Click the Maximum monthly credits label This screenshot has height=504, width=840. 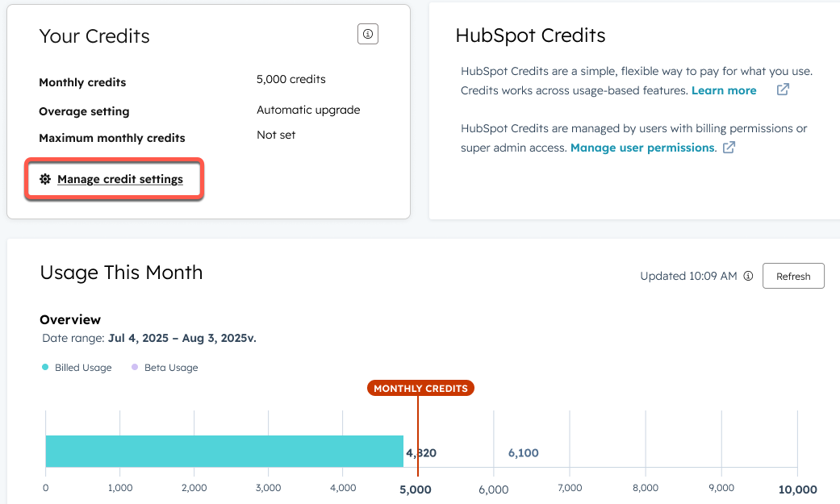pos(112,138)
